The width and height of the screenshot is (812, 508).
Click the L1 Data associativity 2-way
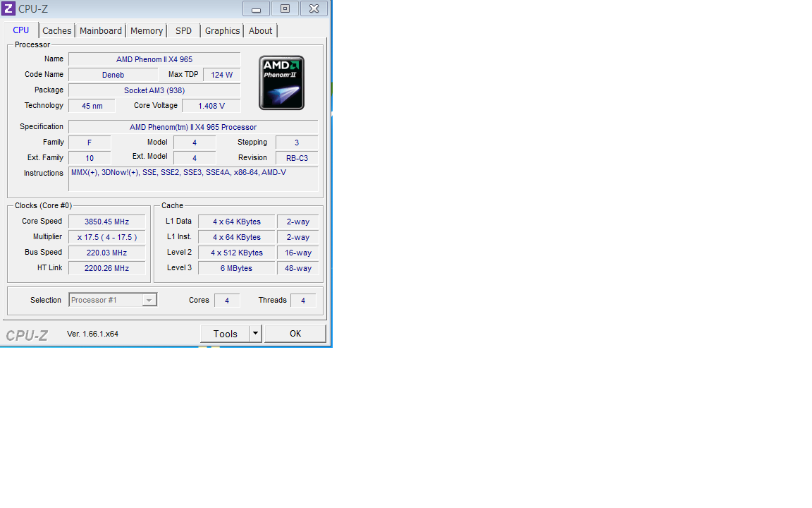tap(297, 222)
